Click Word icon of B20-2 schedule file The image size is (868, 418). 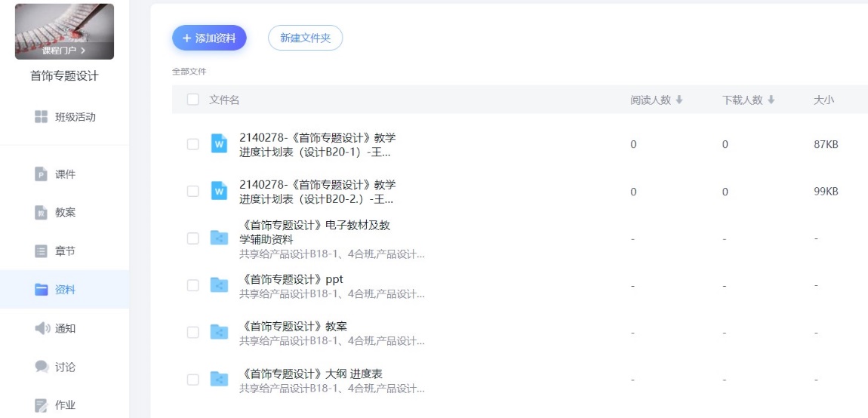[x=219, y=192]
